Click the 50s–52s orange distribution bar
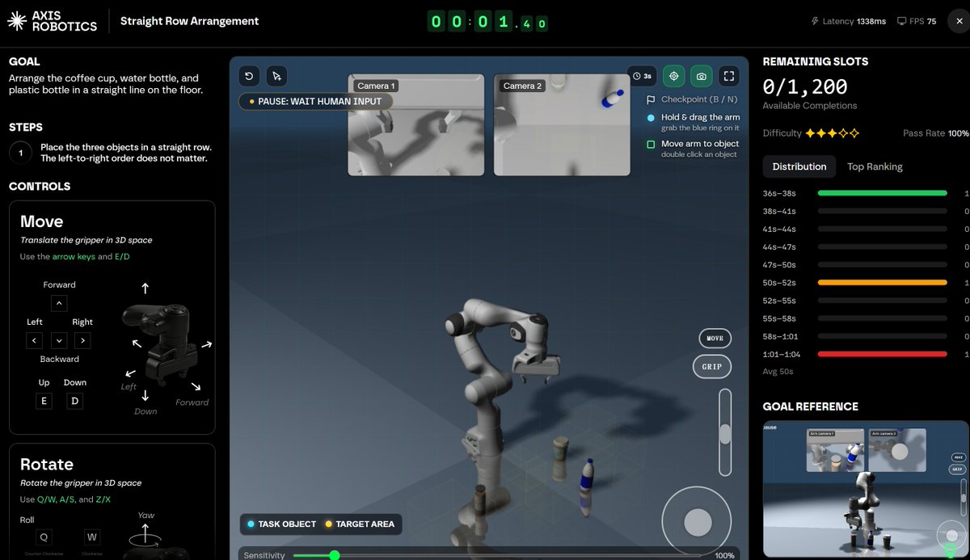 (x=882, y=283)
